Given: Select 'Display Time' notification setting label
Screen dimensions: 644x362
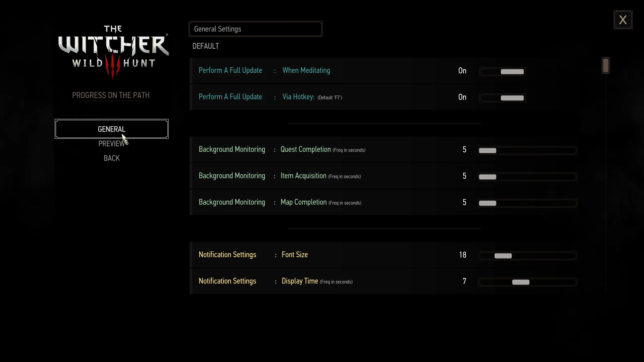Looking at the screenshot, I should click(x=300, y=281).
